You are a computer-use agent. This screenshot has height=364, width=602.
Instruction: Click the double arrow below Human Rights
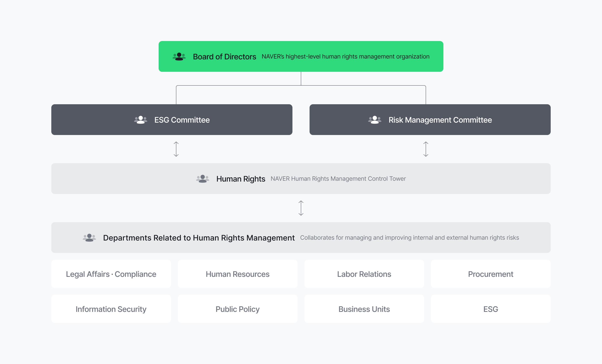click(x=301, y=208)
